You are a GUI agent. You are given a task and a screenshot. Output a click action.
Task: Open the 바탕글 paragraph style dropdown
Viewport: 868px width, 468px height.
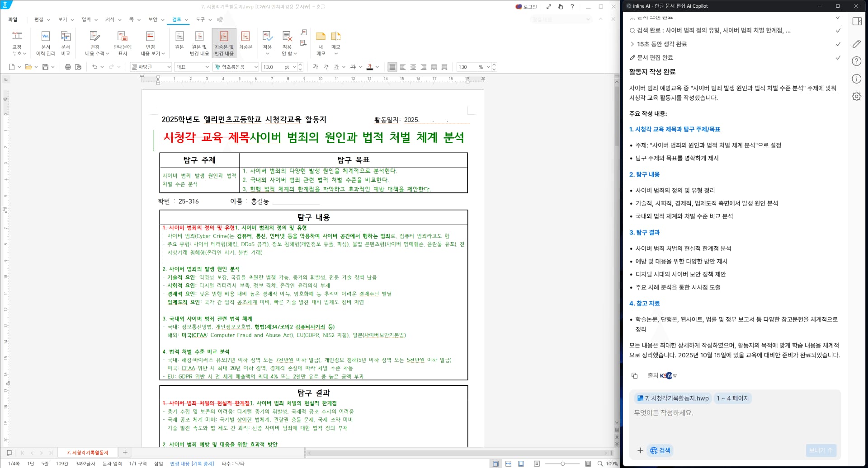(x=151, y=66)
